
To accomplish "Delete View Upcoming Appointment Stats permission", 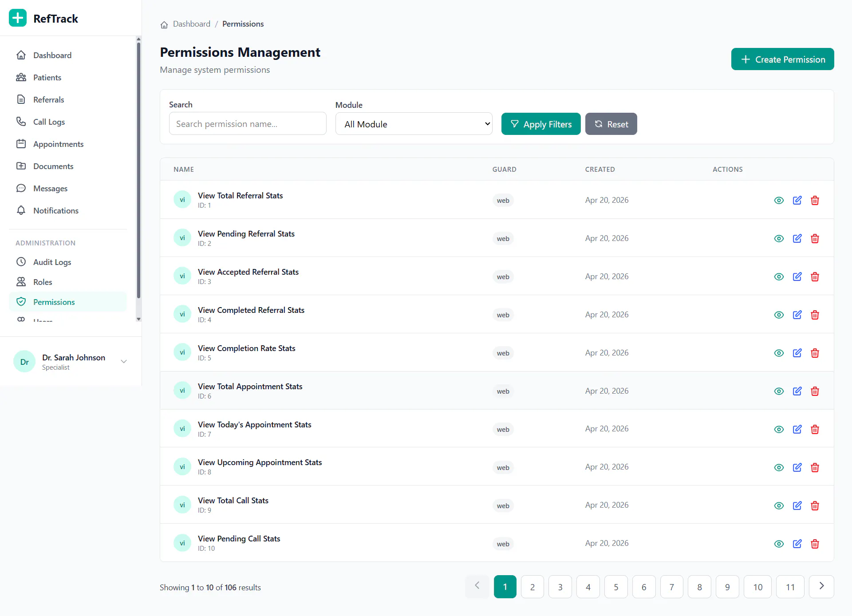I will coord(815,467).
